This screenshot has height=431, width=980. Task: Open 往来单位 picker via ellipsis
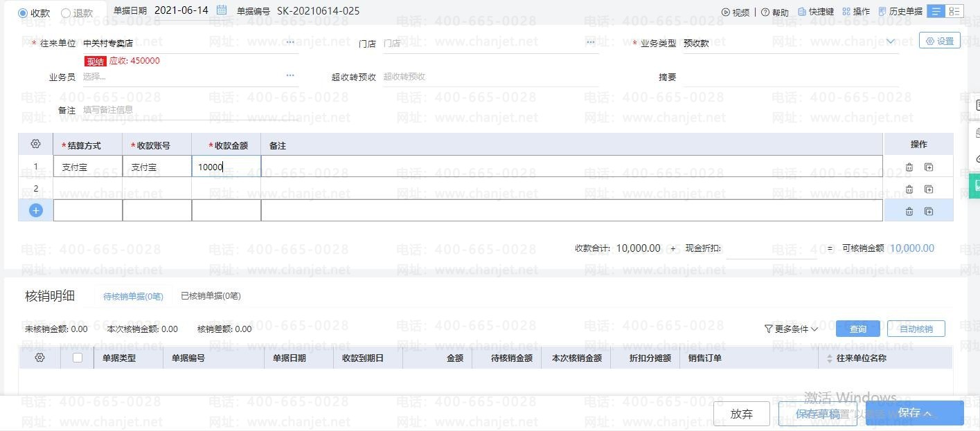[x=290, y=42]
